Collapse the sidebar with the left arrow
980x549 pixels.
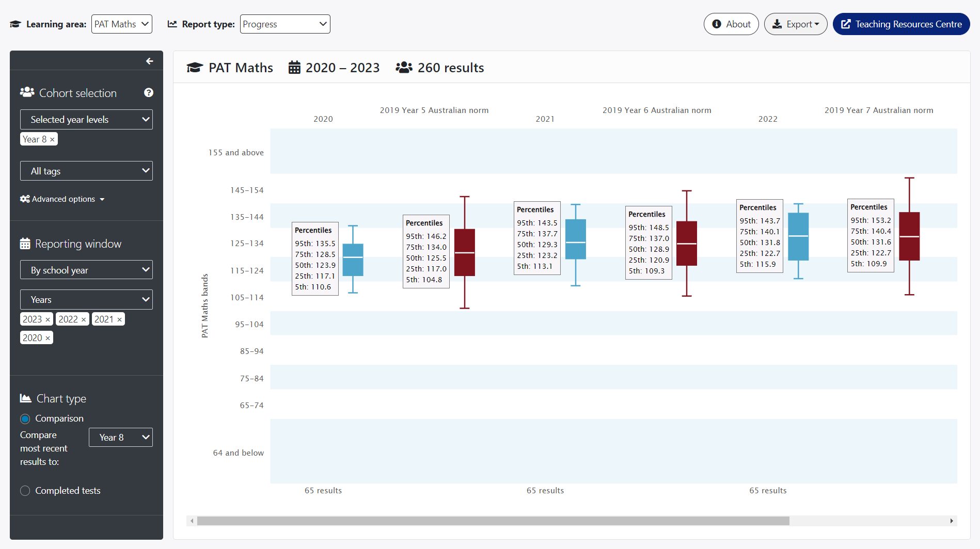pos(149,61)
